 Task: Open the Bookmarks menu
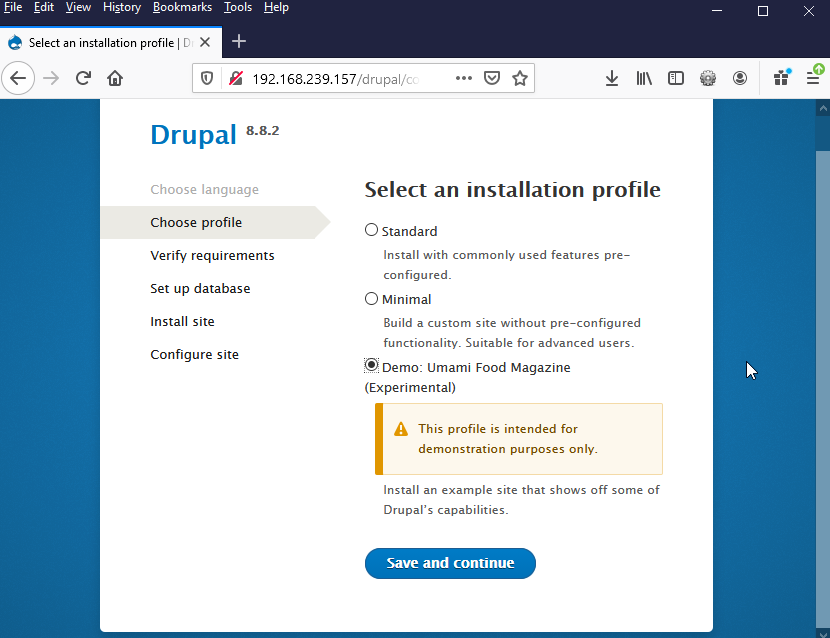[x=182, y=8]
